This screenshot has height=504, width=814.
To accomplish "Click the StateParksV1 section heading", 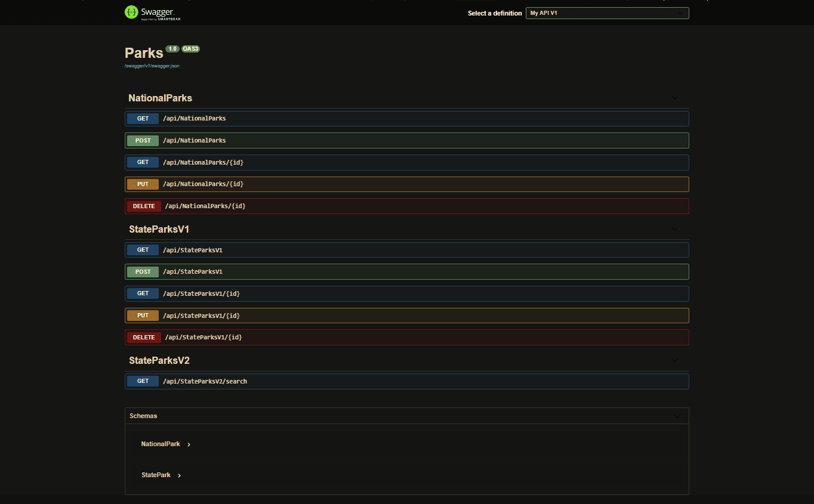I will [159, 229].
